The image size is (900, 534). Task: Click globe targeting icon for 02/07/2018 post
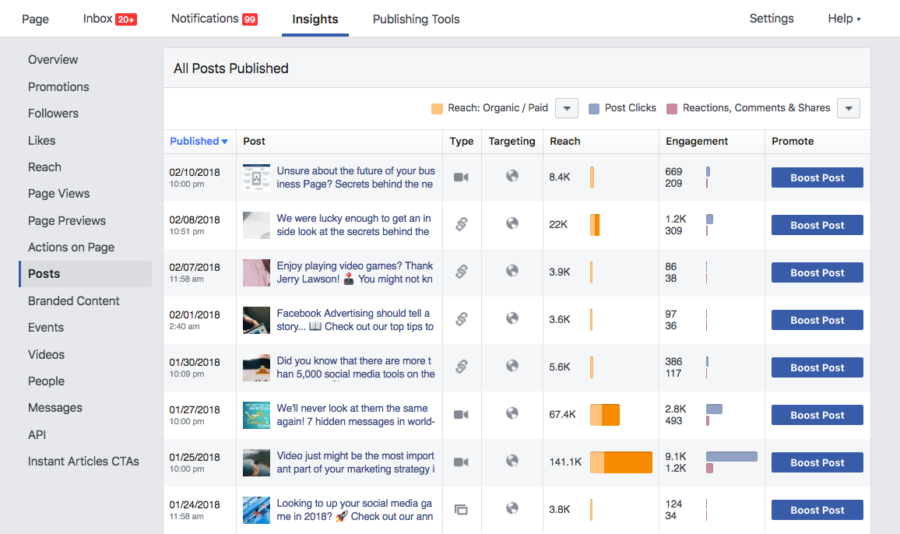(x=512, y=270)
